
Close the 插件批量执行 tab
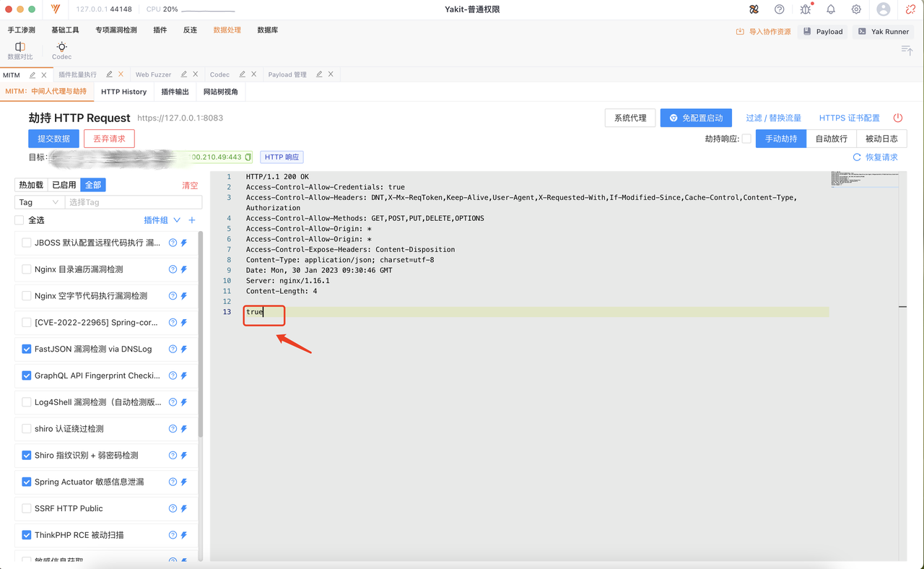click(x=121, y=74)
